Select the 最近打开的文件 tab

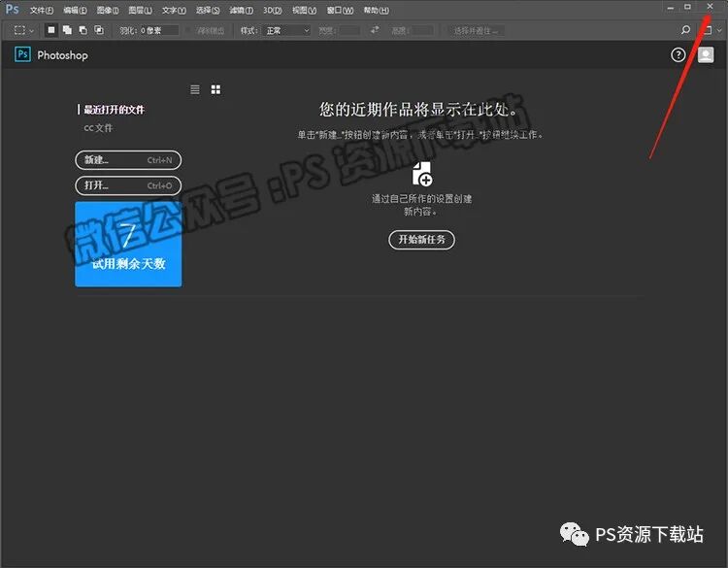[115, 110]
